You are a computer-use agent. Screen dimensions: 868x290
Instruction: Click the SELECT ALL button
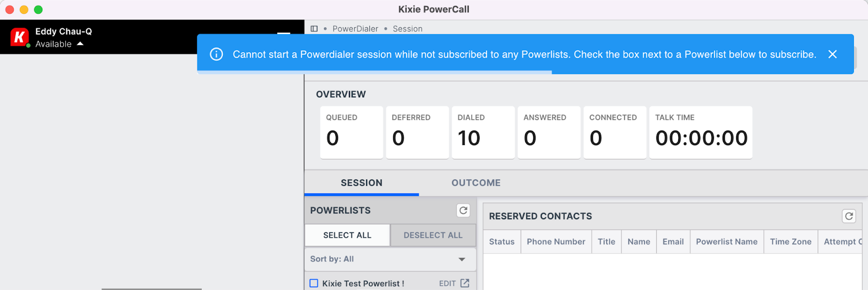[x=347, y=235]
